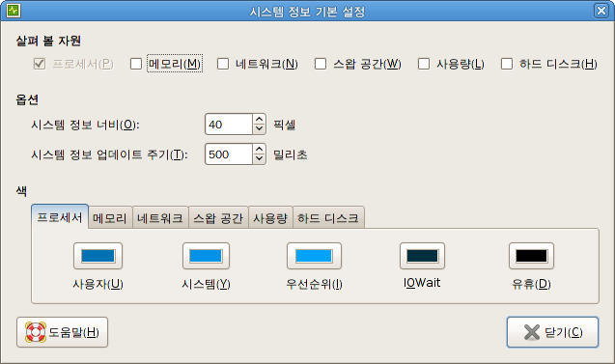Switch to the 메모리 color tab
This screenshot has width=615, height=364.
(x=110, y=217)
